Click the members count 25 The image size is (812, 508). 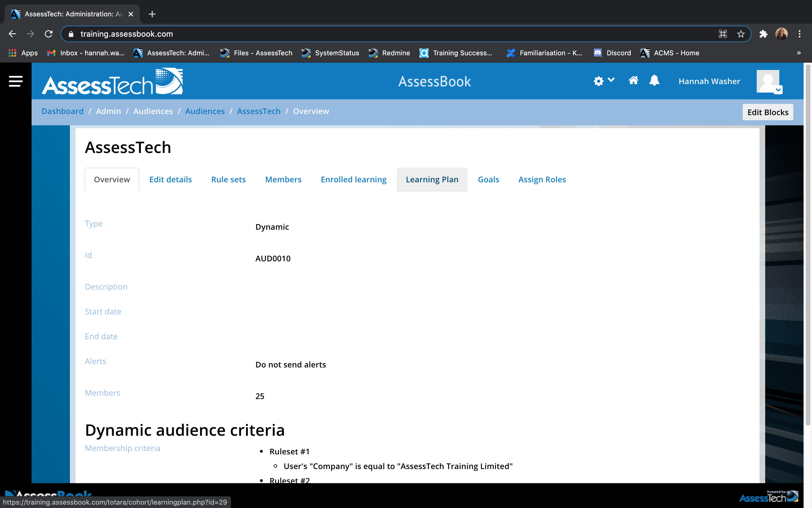[260, 396]
